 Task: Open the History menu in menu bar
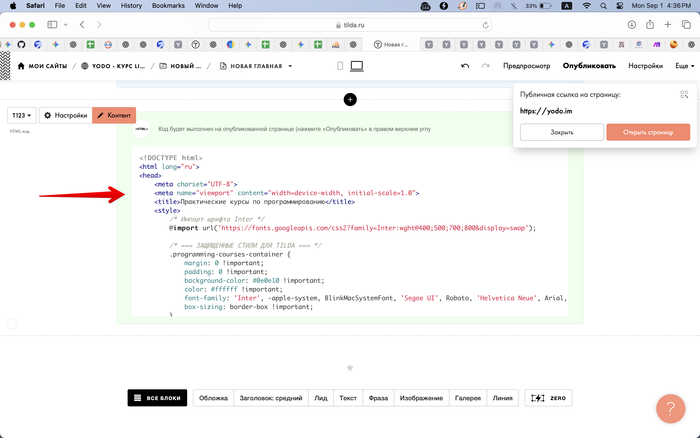pos(130,6)
